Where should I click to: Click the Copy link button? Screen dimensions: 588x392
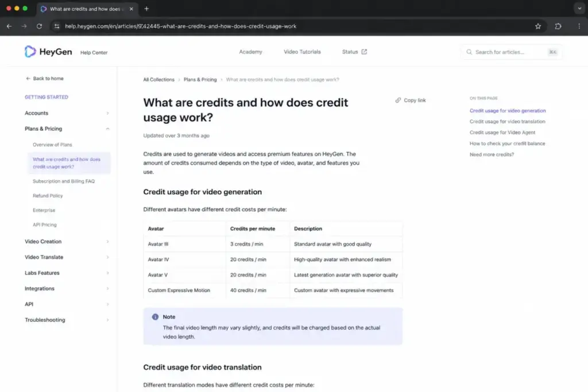[410, 100]
